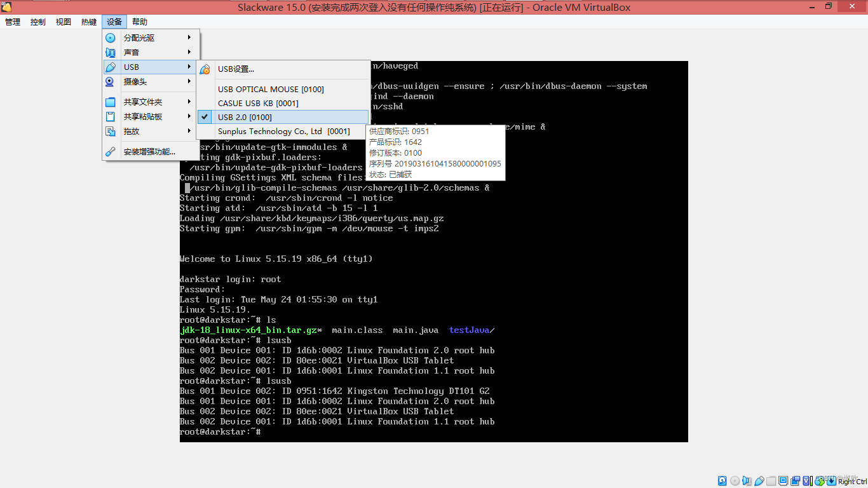The height and width of the screenshot is (488, 868).
Task: Toggle capture of USB 2.0 [0100] device
Action: (x=267, y=117)
